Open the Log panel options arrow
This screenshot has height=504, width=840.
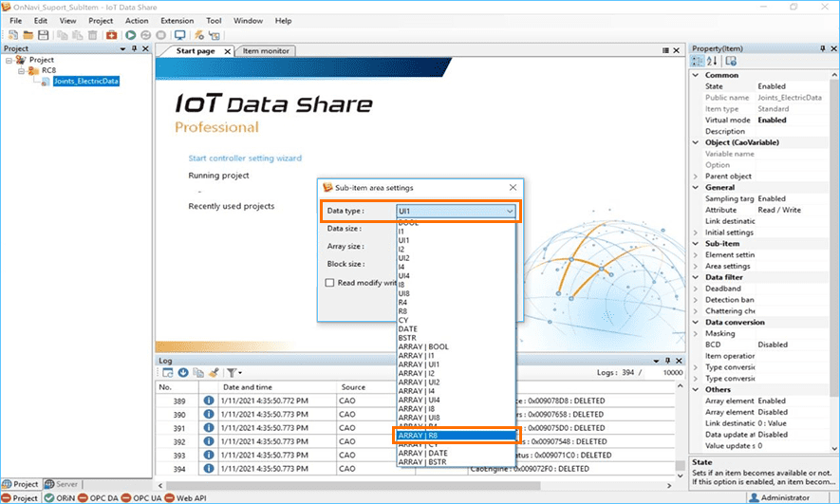[x=656, y=361]
